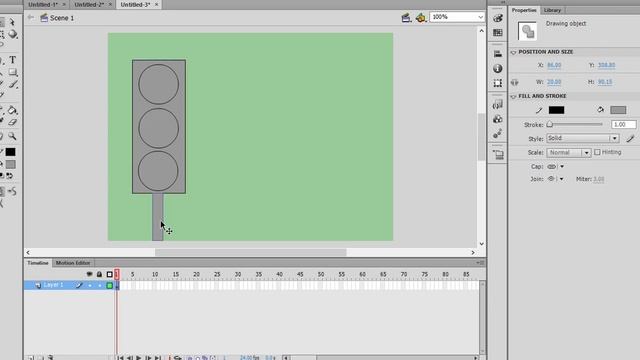Image resolution: width=640 pixels, height=360 pixels.
Task: Click the stage scroll down arrow
Action: coord(481,244)
